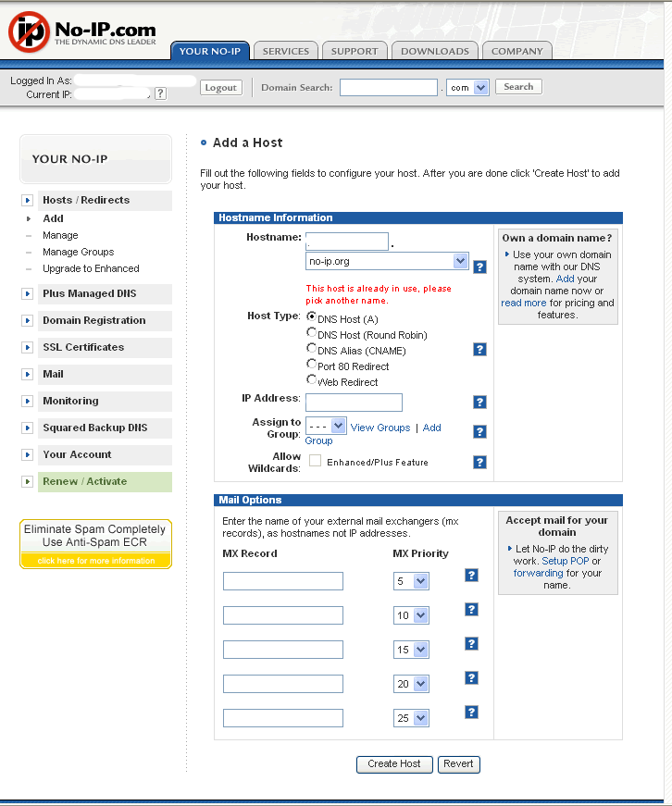Click arrow icon beside Your Account
The height and width of the screenshot is (806, 672).
[28, 455]
